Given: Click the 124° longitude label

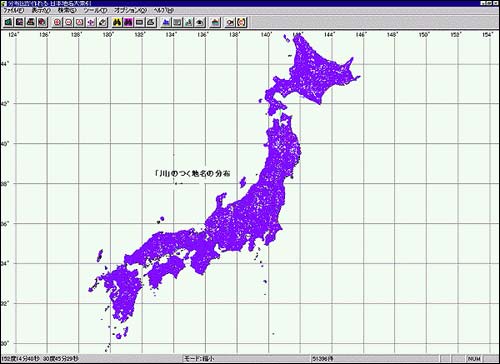Looking at the screenshot, I should [x=13, y=34].
